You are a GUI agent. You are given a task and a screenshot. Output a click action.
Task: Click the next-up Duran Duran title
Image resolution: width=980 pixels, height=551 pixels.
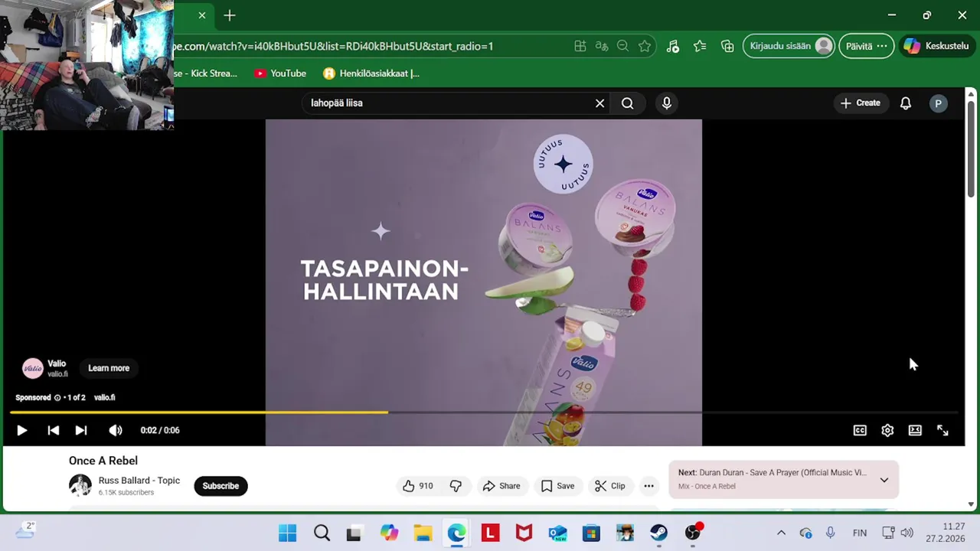pos(781,473)
